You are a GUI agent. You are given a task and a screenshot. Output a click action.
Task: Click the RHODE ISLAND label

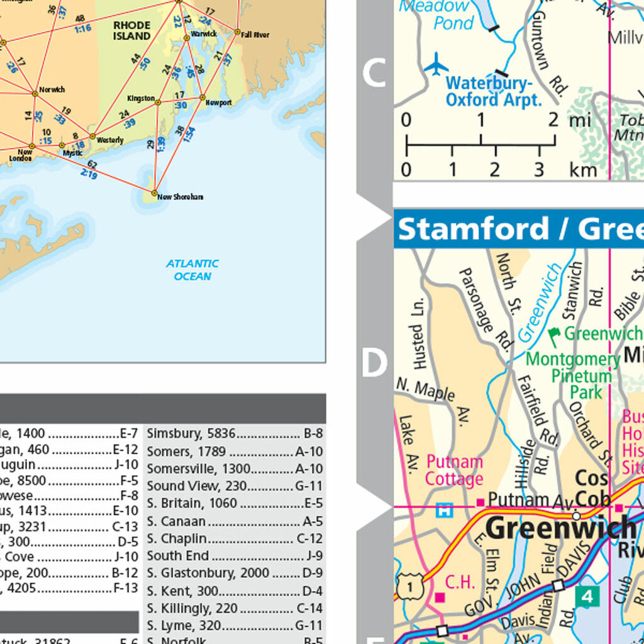(x=132, y=31)
